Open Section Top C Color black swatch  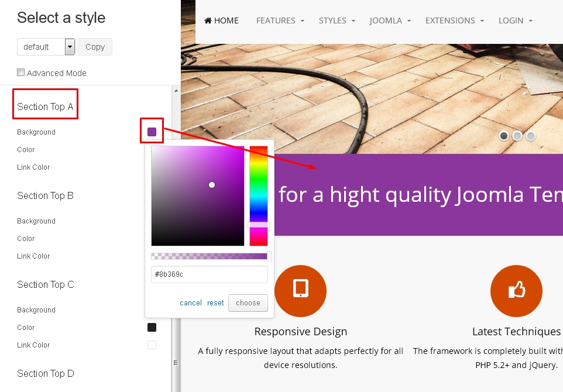point(152,328)
